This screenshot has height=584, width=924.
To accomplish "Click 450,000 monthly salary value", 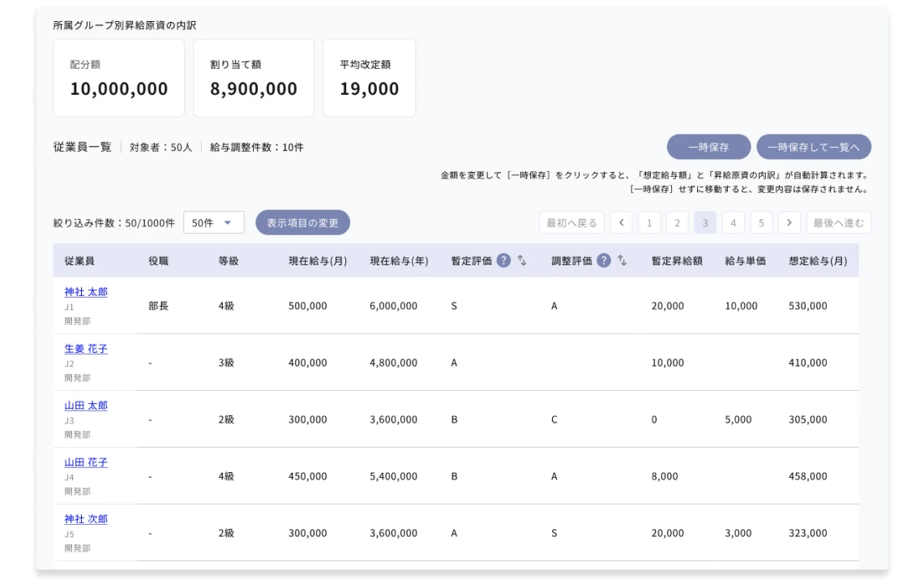I will tap(308, 476).
